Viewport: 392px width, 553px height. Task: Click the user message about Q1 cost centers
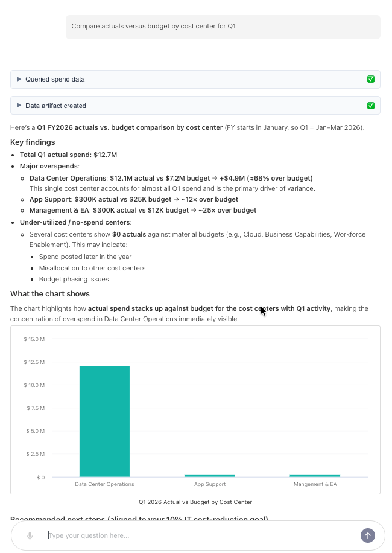point(223,27)
